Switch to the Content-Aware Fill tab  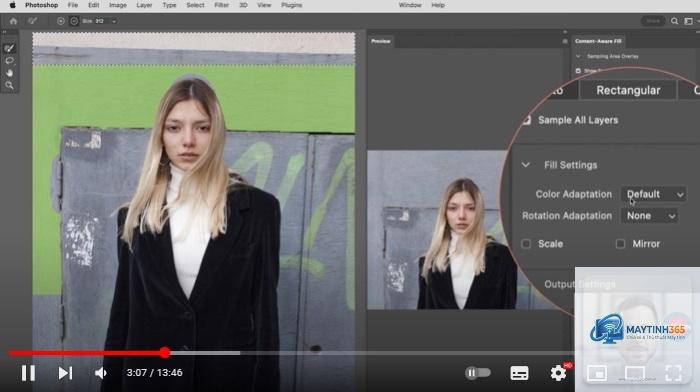click(598, 41)
